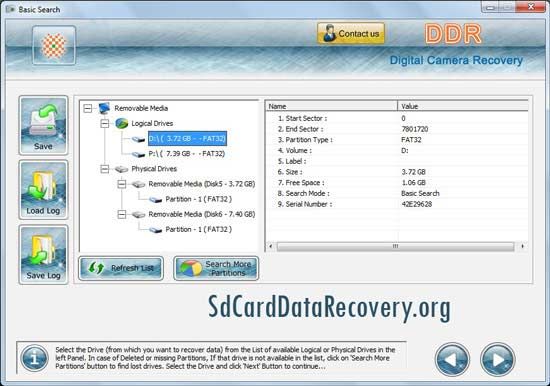Collapse the Logical Drives tree node
The image size is (550, 386).
click(105, 123)
